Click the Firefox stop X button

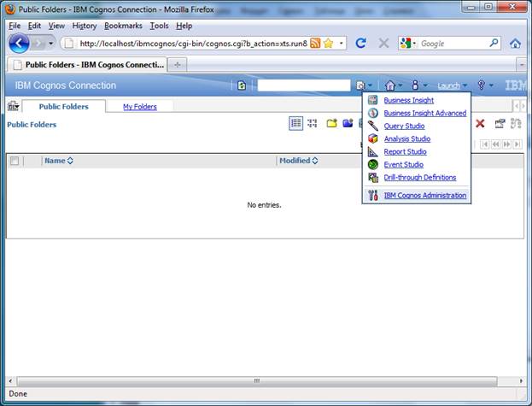(383, 43)
